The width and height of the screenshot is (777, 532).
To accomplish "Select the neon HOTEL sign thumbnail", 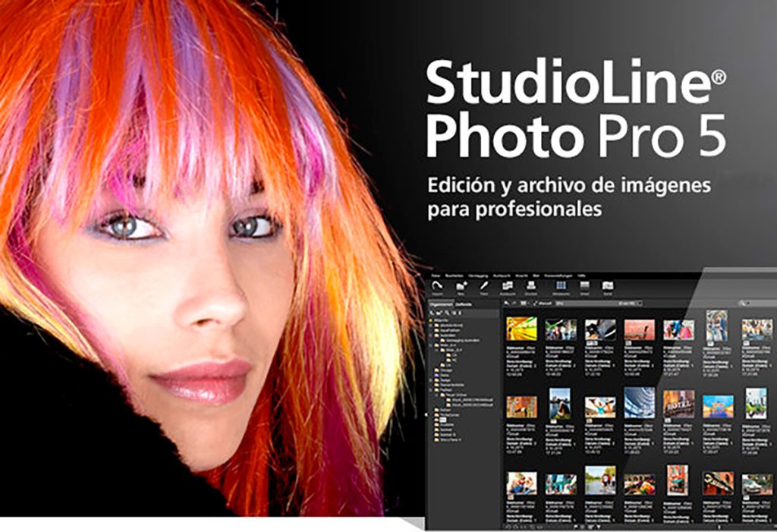I will click(x=678, y=404).
